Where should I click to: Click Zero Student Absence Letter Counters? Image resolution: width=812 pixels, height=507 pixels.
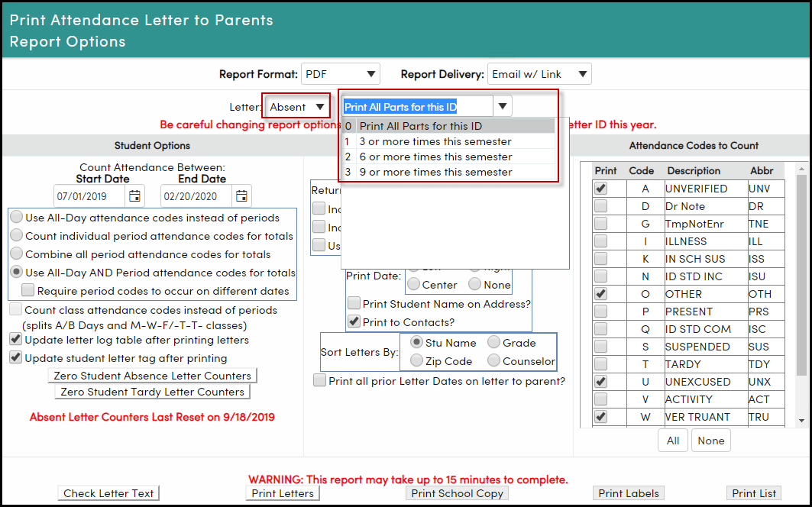(152, 376)
